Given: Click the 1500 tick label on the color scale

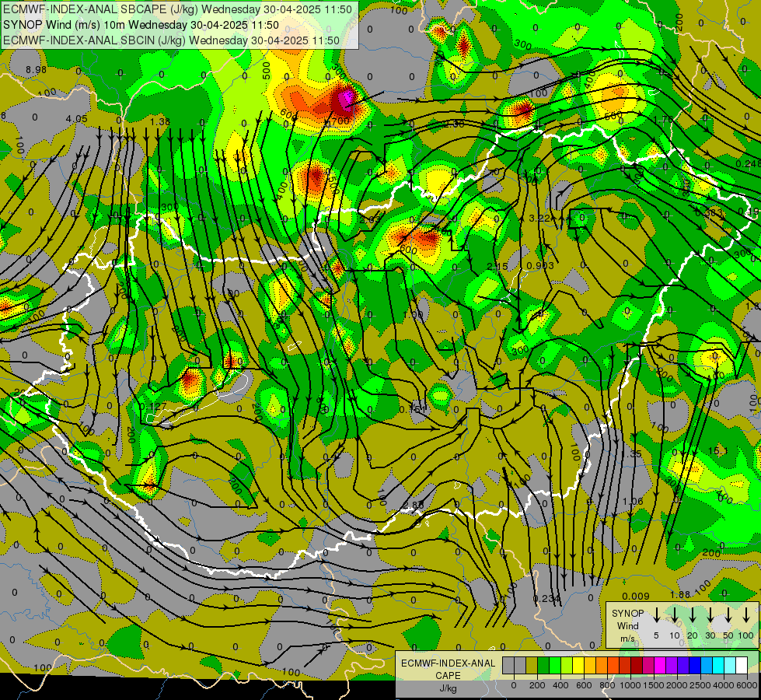Looking at the screenshot, I should (x=654, y=685).
